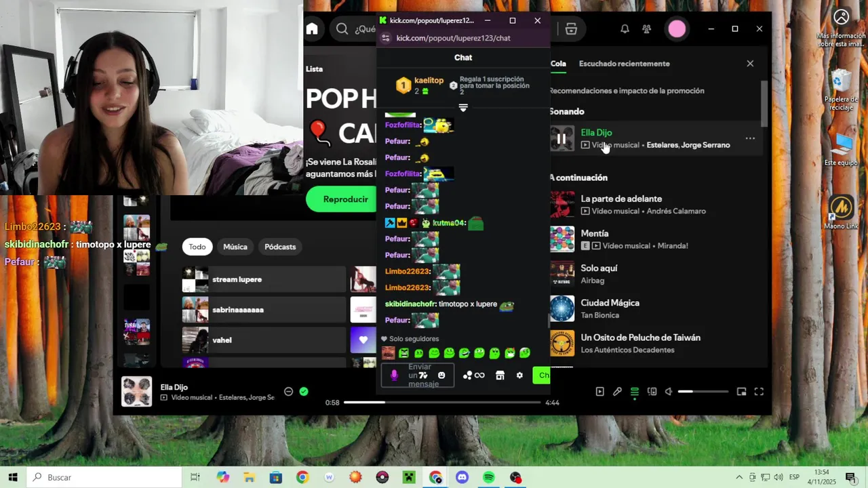Screen dimensions: 868x488
Task: Select the Pódcasts filter chip
Action: (x=280, y=247)
